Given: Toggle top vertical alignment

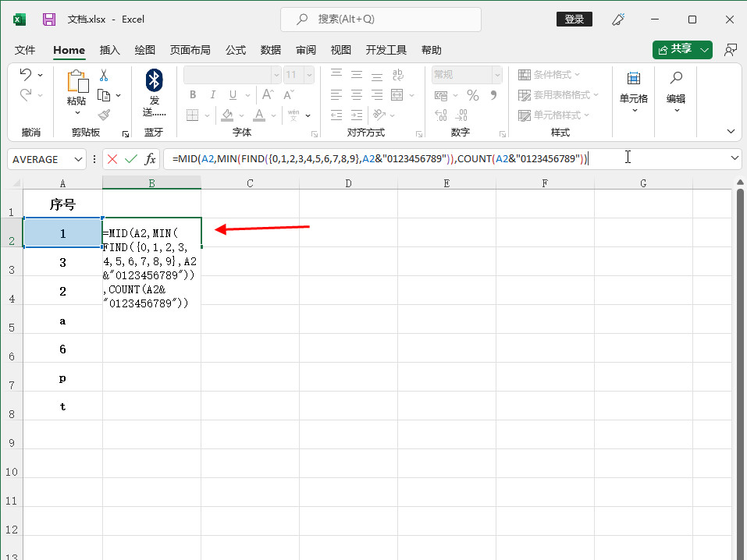Looking at the screenshot, I should point(336,74).
